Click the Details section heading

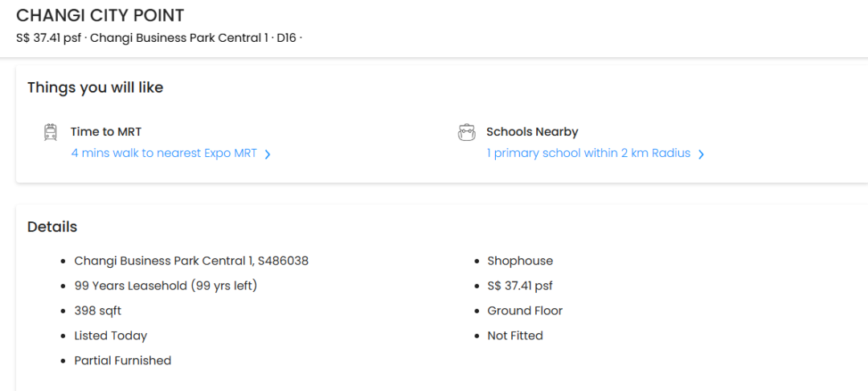click(52, 227)
